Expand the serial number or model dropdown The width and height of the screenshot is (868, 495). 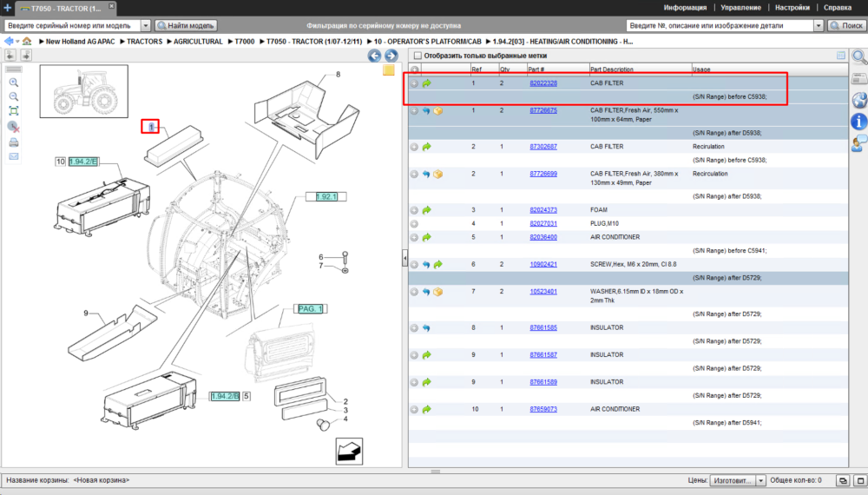pyautogui.click(x=146, y=25)
